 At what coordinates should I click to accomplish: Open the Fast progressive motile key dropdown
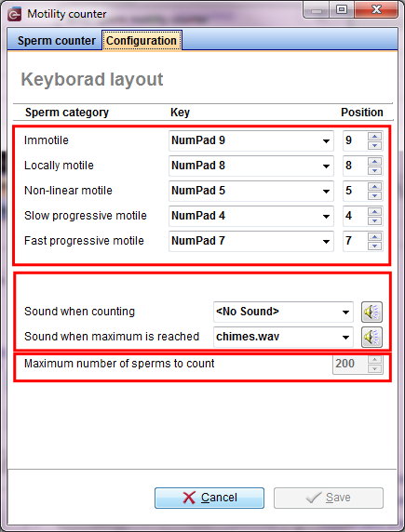coord(251,241)
